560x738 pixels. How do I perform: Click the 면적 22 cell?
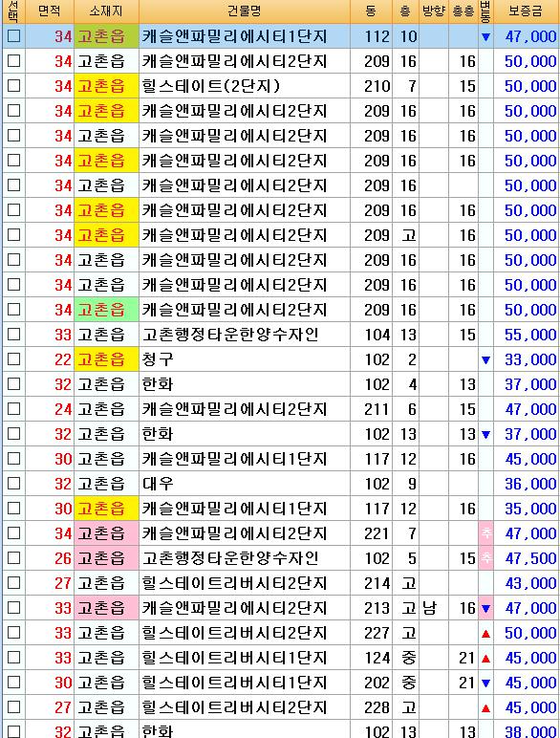[50, 359]
